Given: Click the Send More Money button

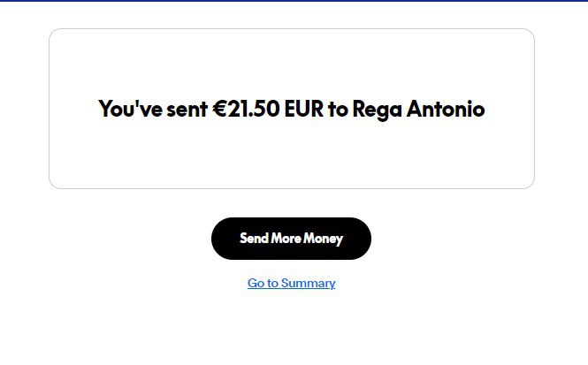Looking at the screenshot, I should pos(291,239).
